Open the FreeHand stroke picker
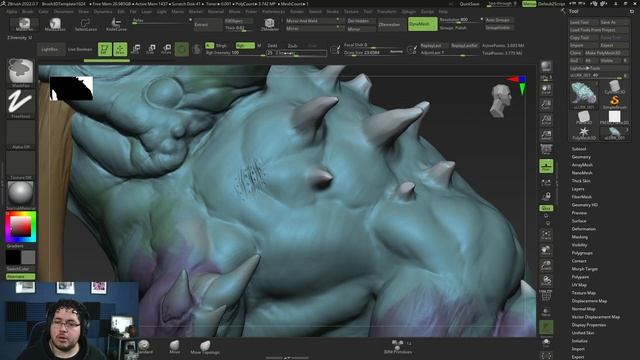The height and width of the screenshot is (360, 640). (x=20, y=103)
